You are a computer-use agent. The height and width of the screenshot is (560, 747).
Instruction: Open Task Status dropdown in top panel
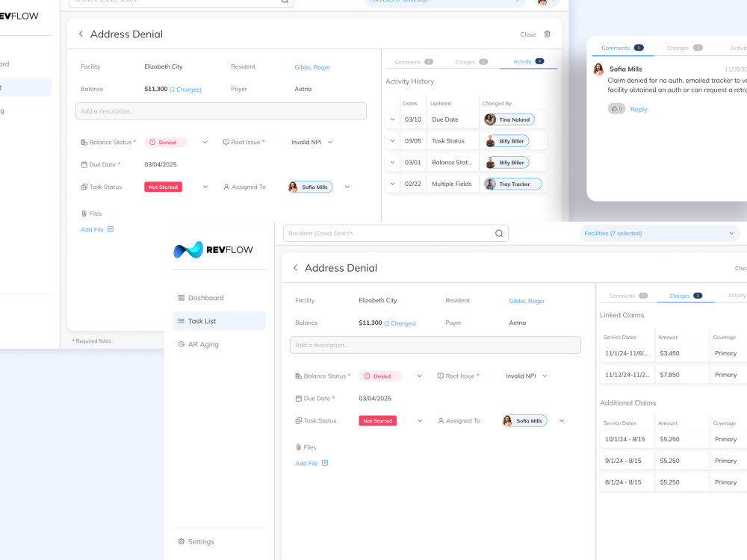[205, 187]
